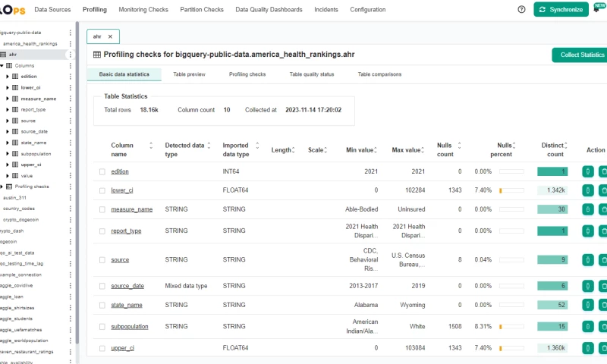Open lower_ci column link

[122, 190]
